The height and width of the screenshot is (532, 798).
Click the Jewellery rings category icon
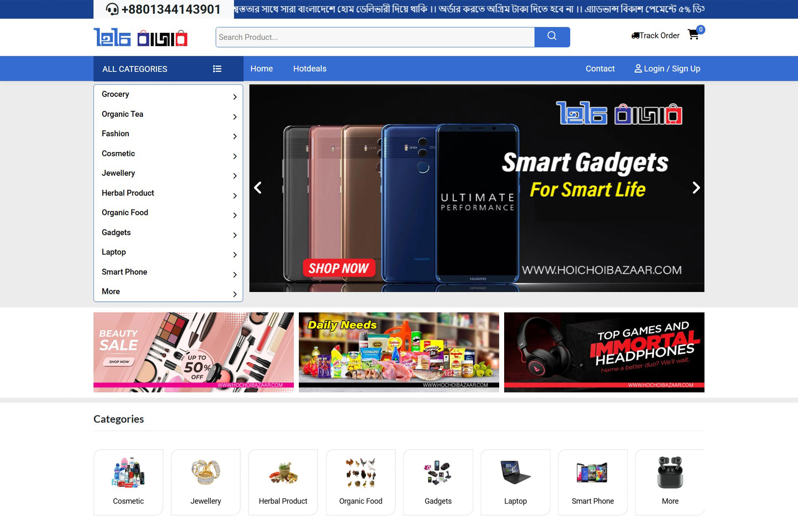tap(205, 473)
